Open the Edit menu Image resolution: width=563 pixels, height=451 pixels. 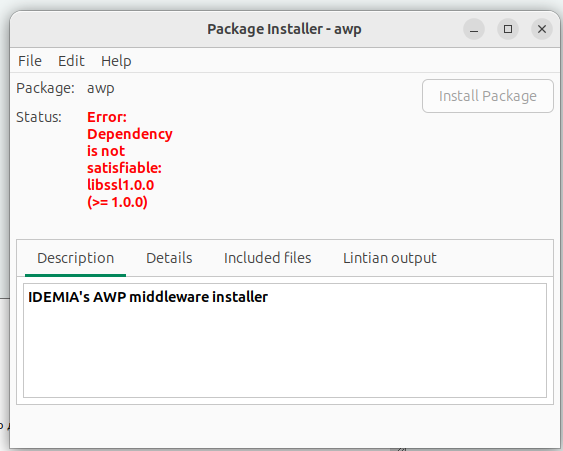click(71, 61)
